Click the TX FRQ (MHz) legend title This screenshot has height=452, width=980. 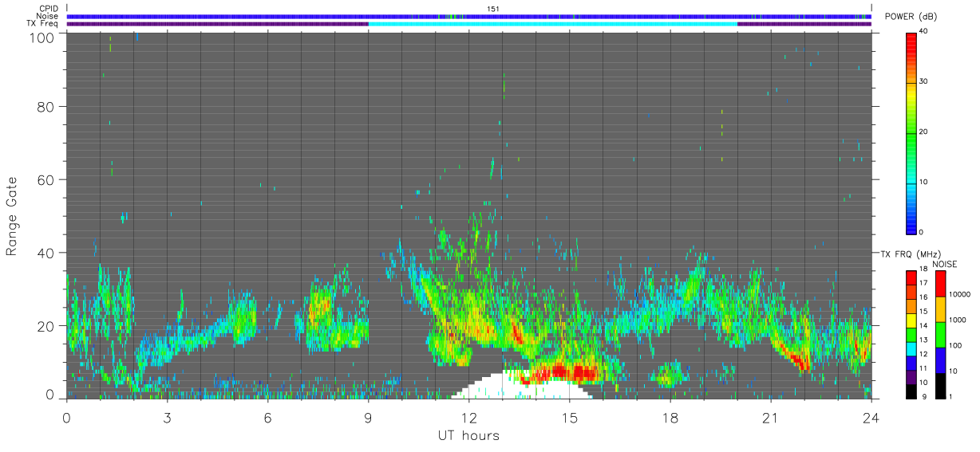pyautogui.click(x=910, y=254)
